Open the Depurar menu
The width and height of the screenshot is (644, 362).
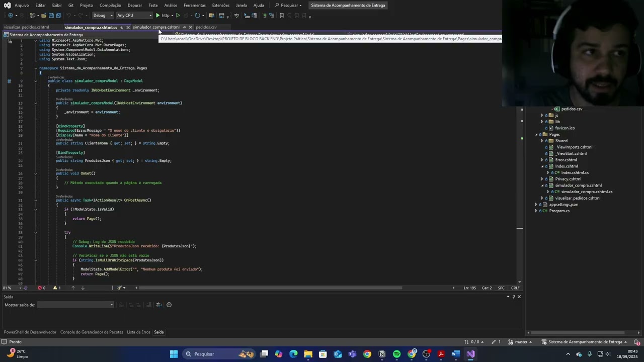pyautogui.click(x=135, y=5)
